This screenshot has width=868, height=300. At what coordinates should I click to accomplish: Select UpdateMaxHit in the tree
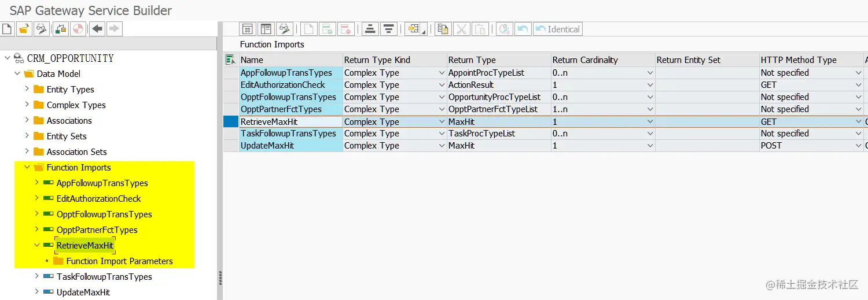83,292
